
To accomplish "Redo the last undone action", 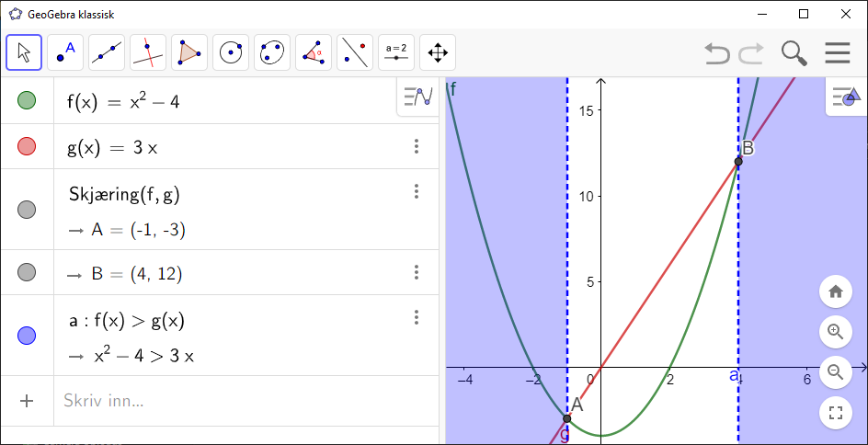I will coord(751,53).
